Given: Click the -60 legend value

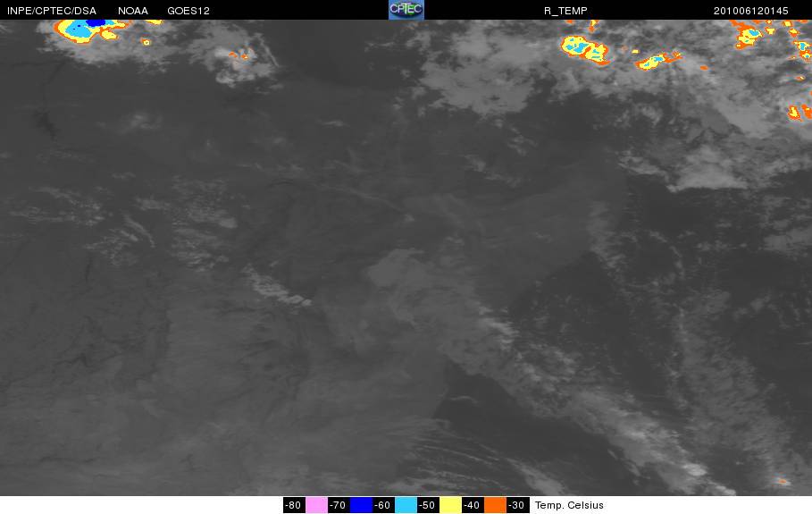Looking at the screenshot, I should [x=383, y=505].
